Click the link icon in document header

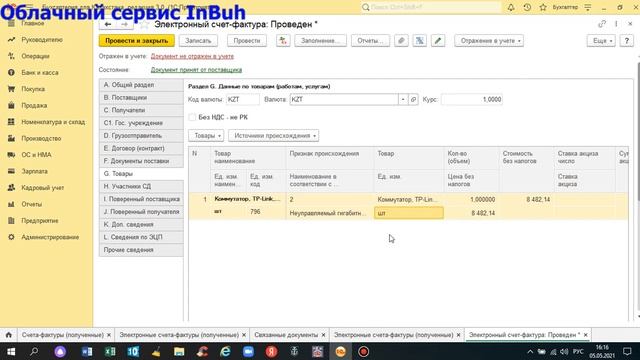(x=602, y=24)
